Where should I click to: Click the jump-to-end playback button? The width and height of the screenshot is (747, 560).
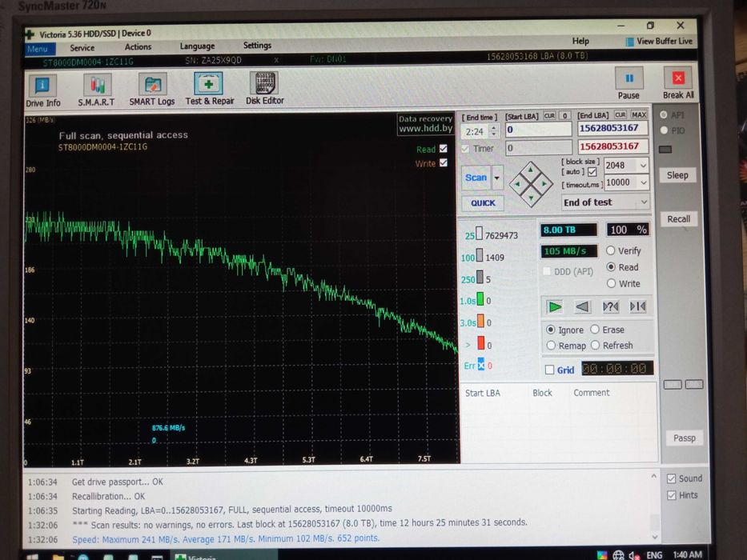coord(638,306)
